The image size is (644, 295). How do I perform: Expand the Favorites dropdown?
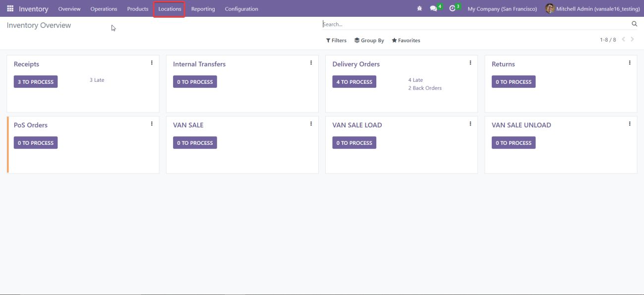tap(406, 41)
